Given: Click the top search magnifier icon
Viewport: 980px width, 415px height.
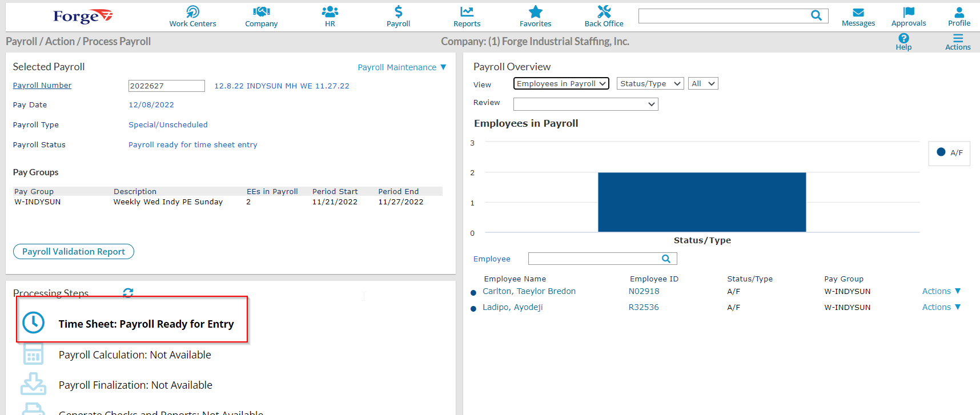Looking at the screenshot, I should click(x=816, y=15).
